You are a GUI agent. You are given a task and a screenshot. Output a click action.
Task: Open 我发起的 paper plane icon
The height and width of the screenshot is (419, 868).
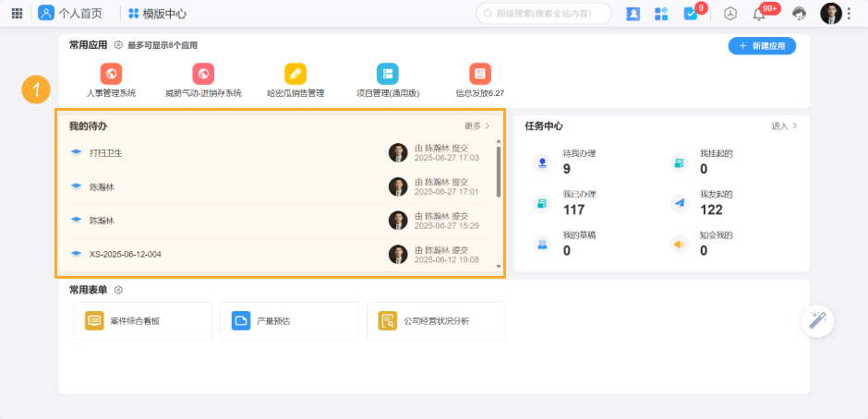pos(680,204)
